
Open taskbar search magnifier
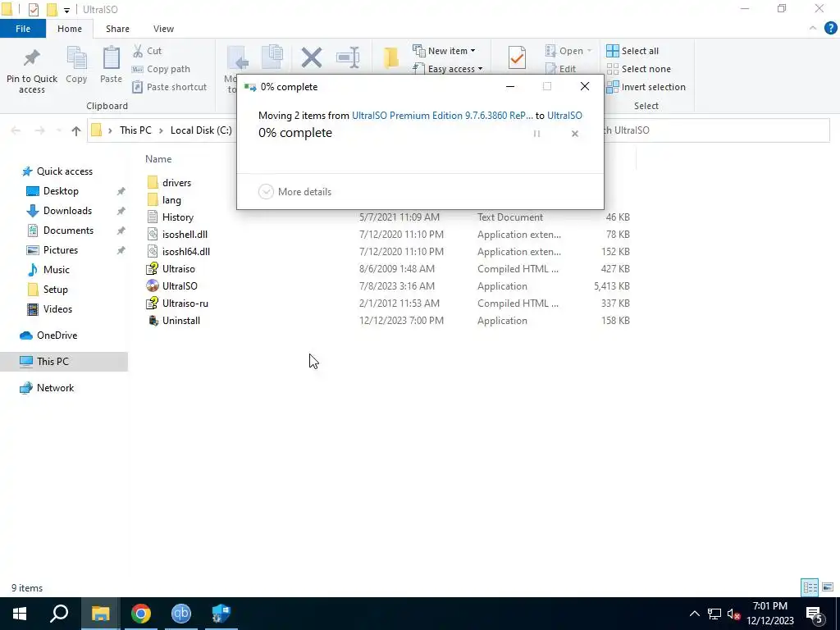59,614
